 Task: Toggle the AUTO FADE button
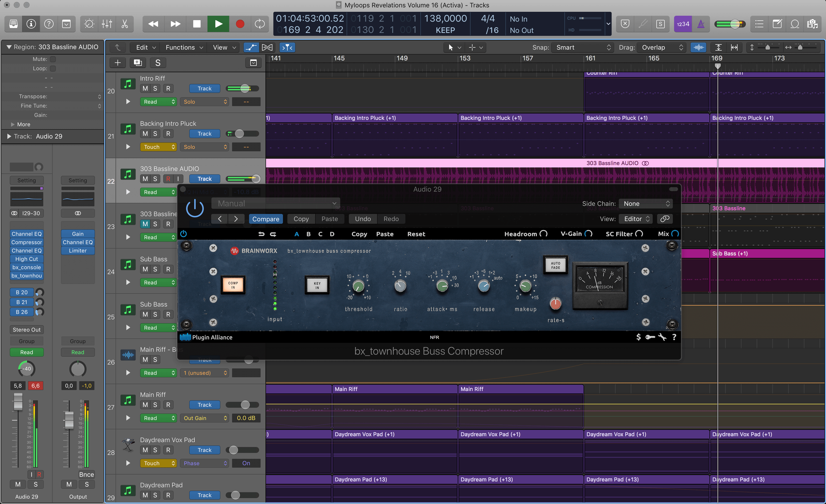556,266
